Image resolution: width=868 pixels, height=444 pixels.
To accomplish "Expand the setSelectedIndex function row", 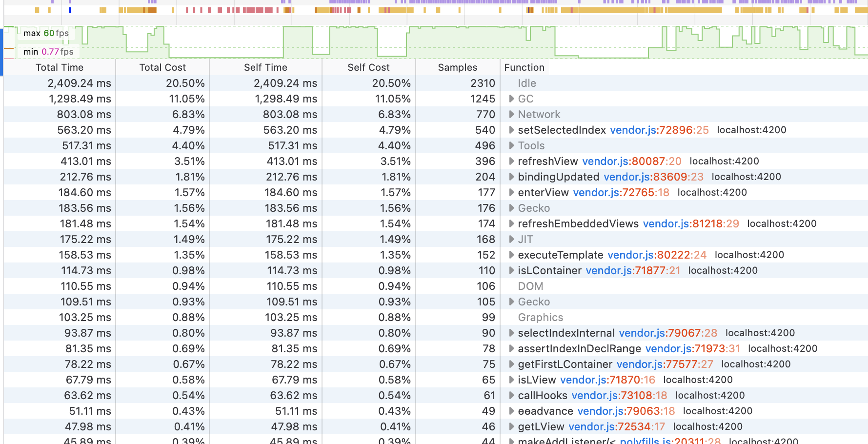I will pos(511,130).
